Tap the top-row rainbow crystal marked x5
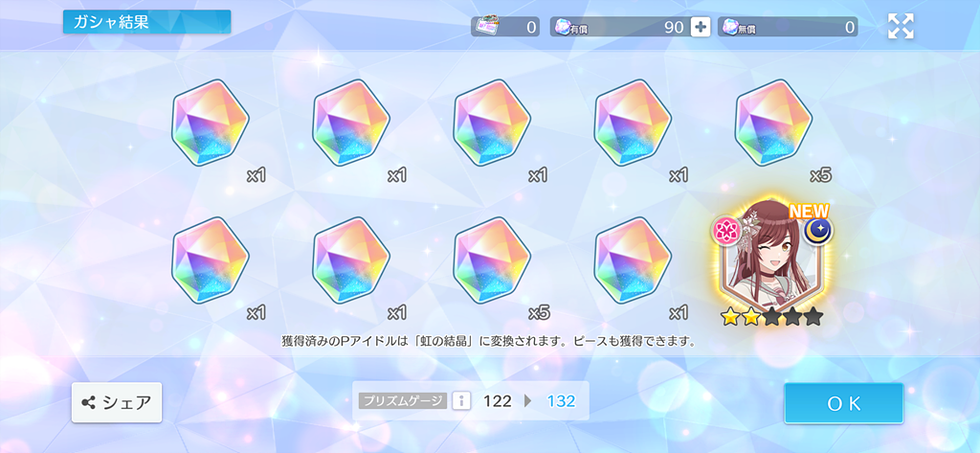 773,123
